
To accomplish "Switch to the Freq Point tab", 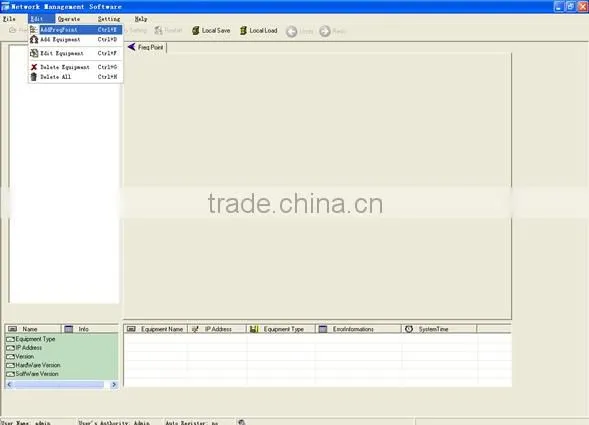I will click(x=146, y=47).
